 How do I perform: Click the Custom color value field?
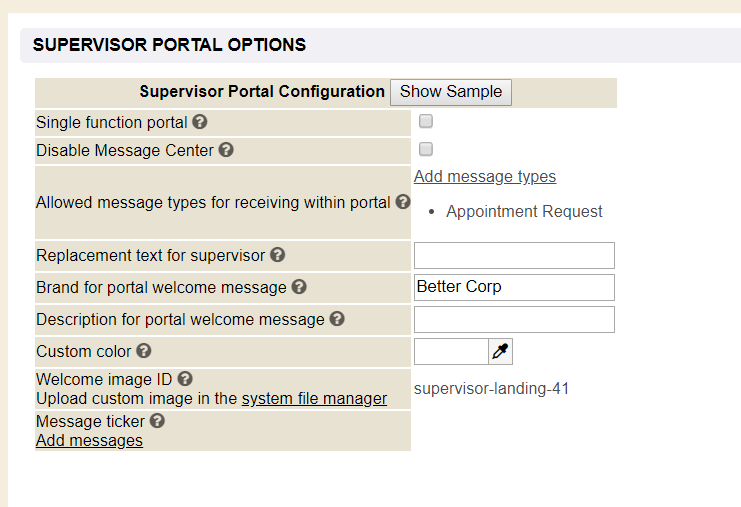(x=451, y=351)
